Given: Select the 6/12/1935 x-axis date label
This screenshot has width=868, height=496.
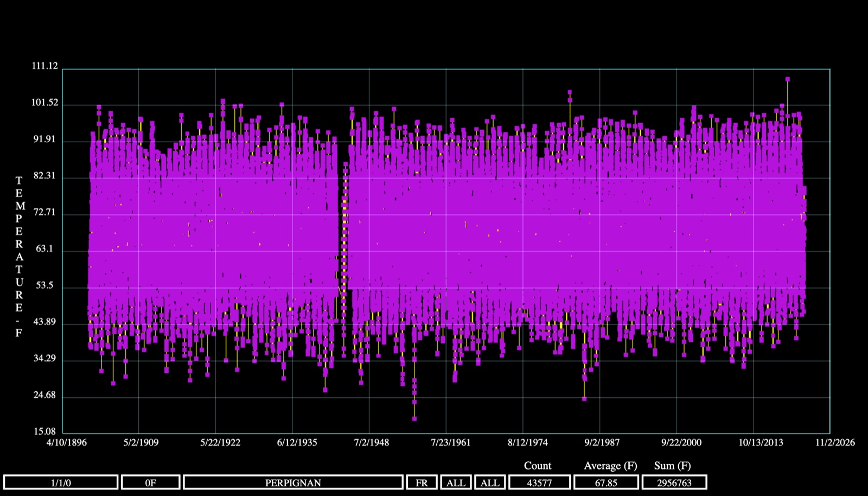Looking at the screenshot, I should [x=297, y=442].
